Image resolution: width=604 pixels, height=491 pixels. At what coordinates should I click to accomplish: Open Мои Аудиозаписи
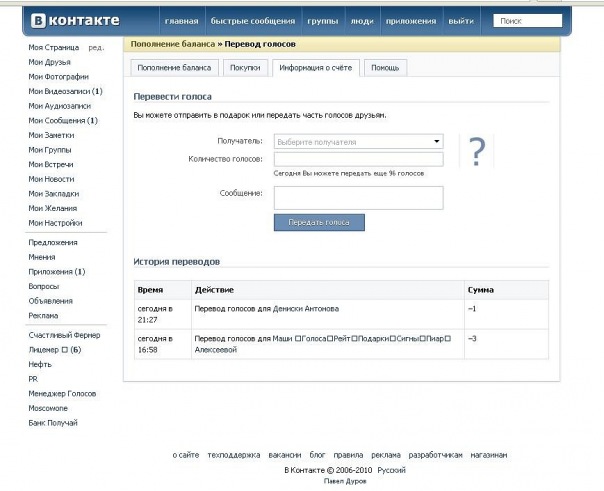point(60,106)
